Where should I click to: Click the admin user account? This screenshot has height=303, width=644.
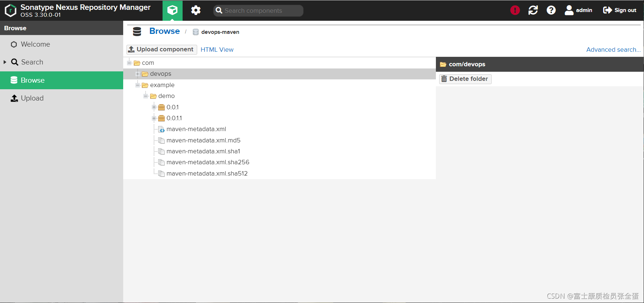[x=578, y=10]
